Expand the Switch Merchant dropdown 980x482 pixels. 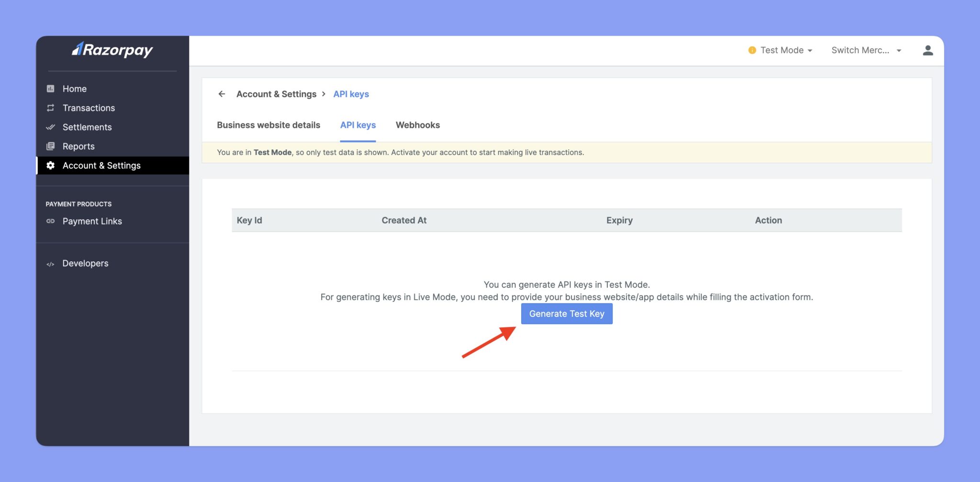pyautogui.click(x=866, y=50)
